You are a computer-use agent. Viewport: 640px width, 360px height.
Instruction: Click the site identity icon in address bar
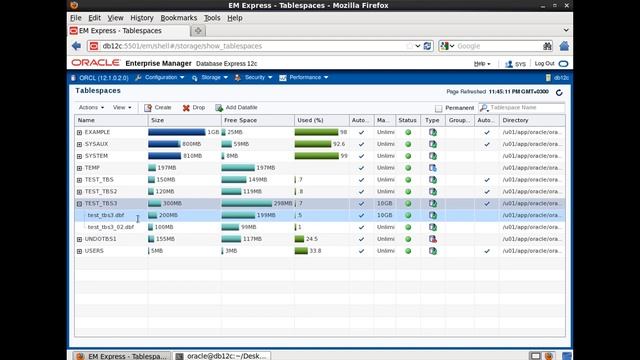click(94, 46)
